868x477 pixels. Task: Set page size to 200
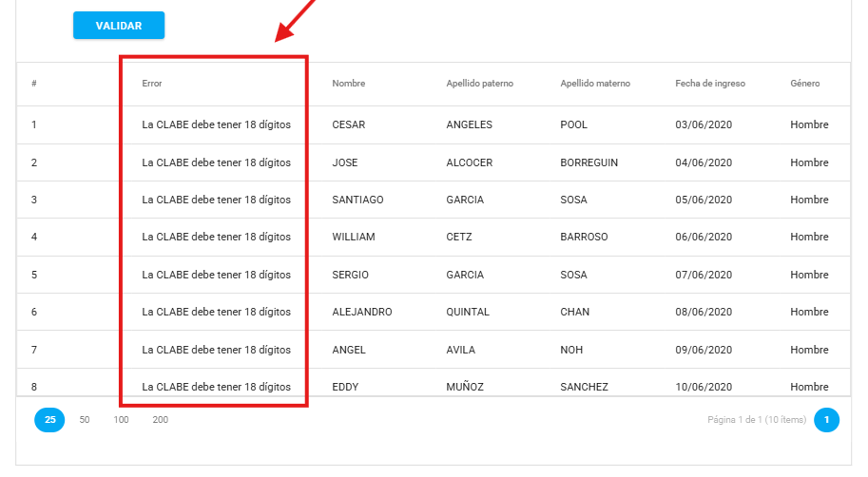pyautogui.click(x=160, y=420)
